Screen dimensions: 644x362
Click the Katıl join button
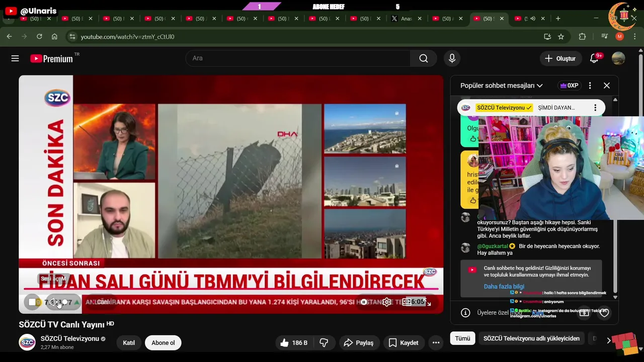129,343
